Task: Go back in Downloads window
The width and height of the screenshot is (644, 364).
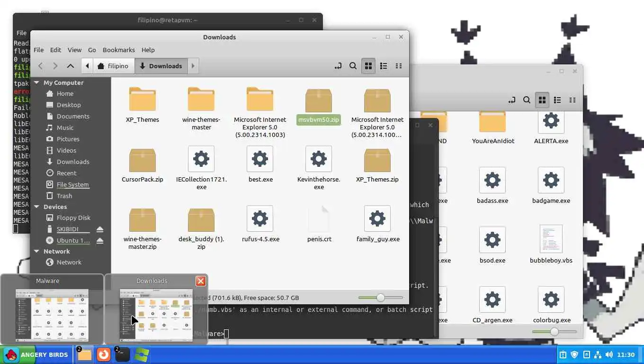Action: (x=41, y=66)
